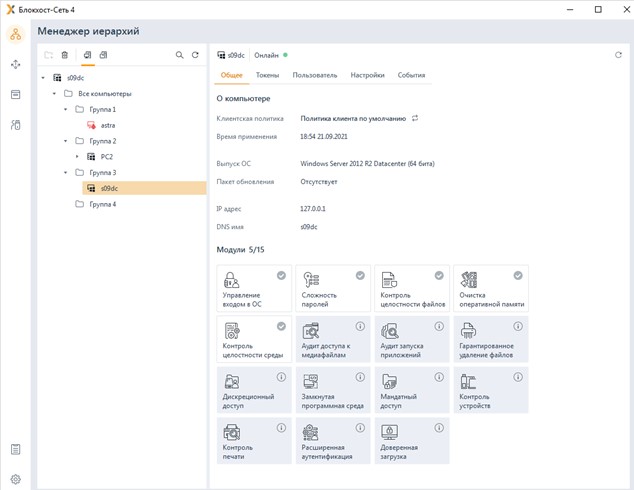The height and width of the screenshot is (490, 634).
Task: Refresh the hierarchy tree list
Action: coord(195,55)
